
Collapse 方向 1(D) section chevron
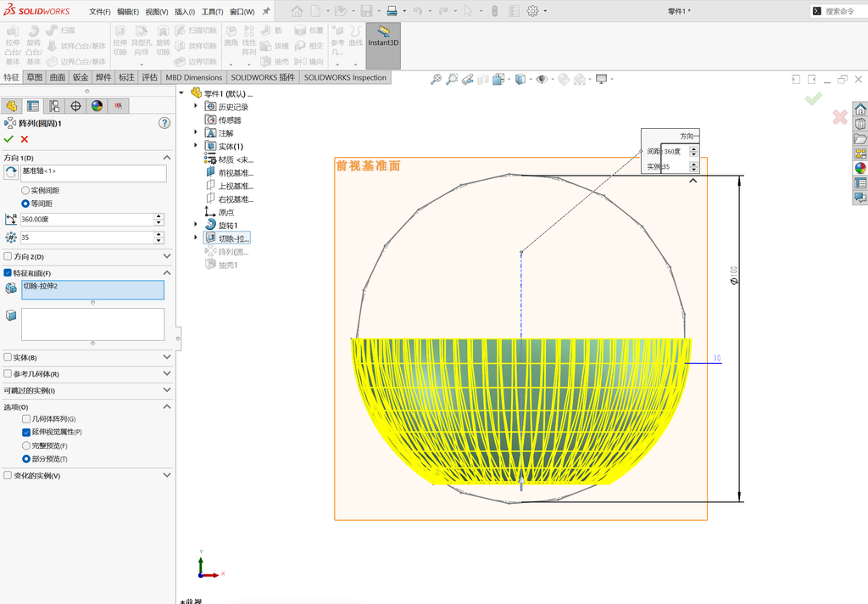coord(167,158)
